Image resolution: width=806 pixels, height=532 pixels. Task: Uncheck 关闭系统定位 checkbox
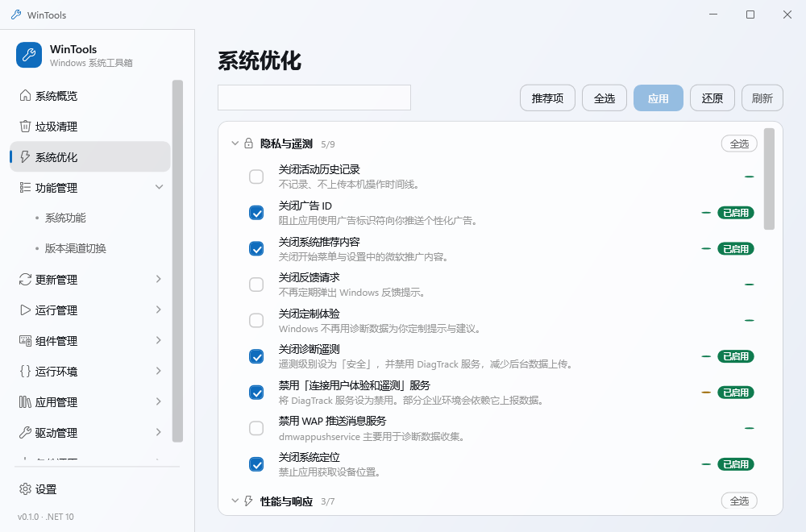tap(256, 464)
